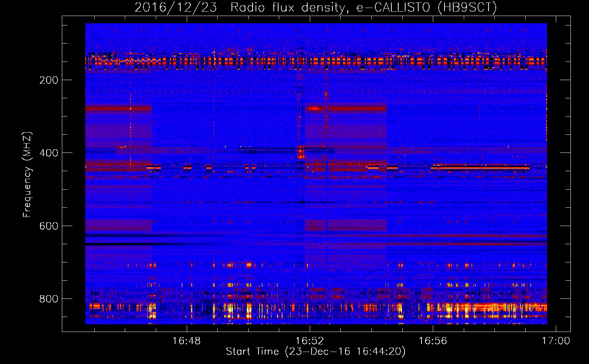Click the 400 frequency tick label
Viewport: 589px width, 364px height.
point(49,153)
